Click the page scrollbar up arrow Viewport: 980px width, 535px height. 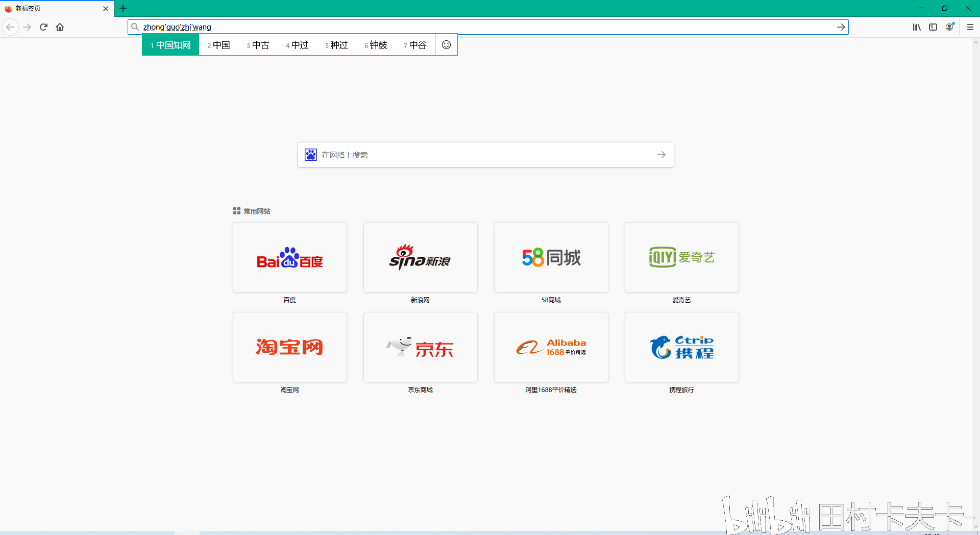(x=975, y=43)
